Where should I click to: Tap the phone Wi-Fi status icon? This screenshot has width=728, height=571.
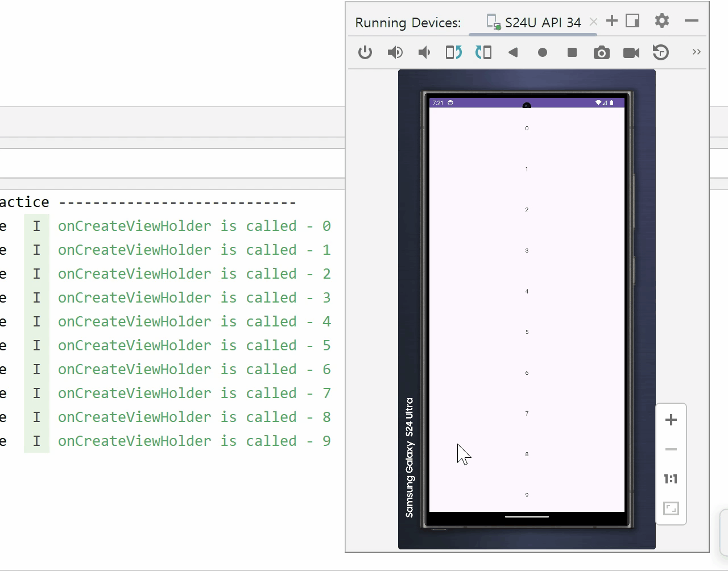click(598, 103)
